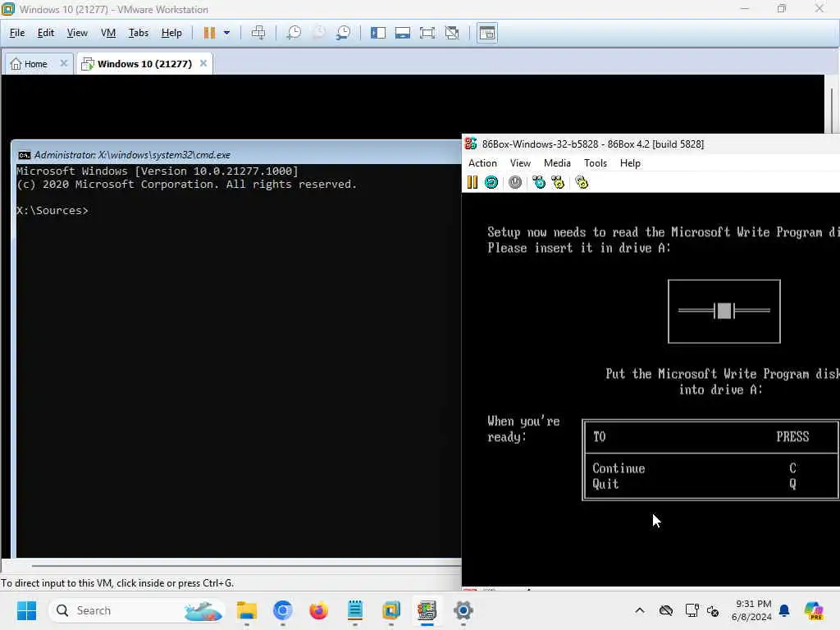Open the 86Box Tools menu
This screenshot has height=630, width=840.
(x=596, y=163)
